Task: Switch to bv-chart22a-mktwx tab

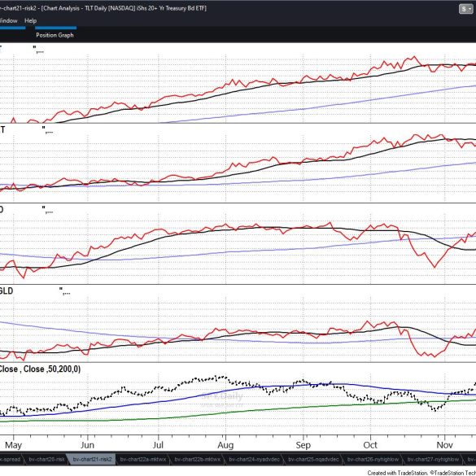Action: click(142, 459)
